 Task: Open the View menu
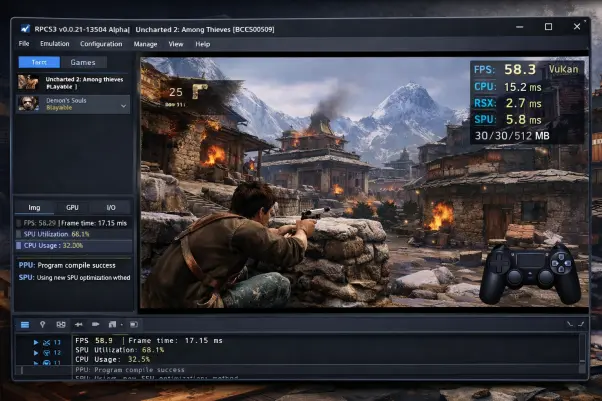(x=176, y=44)
